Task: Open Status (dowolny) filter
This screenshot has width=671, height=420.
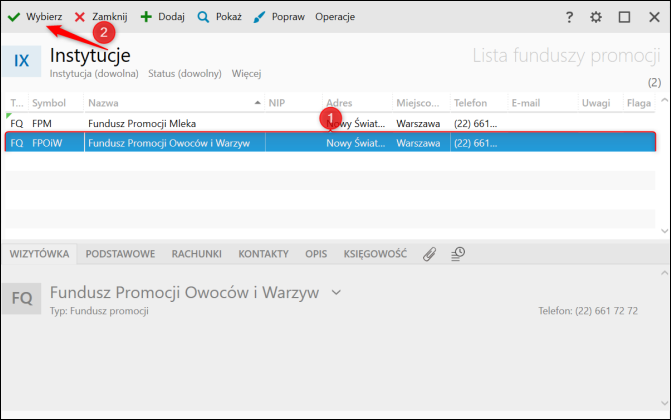Action: (185, 74)
